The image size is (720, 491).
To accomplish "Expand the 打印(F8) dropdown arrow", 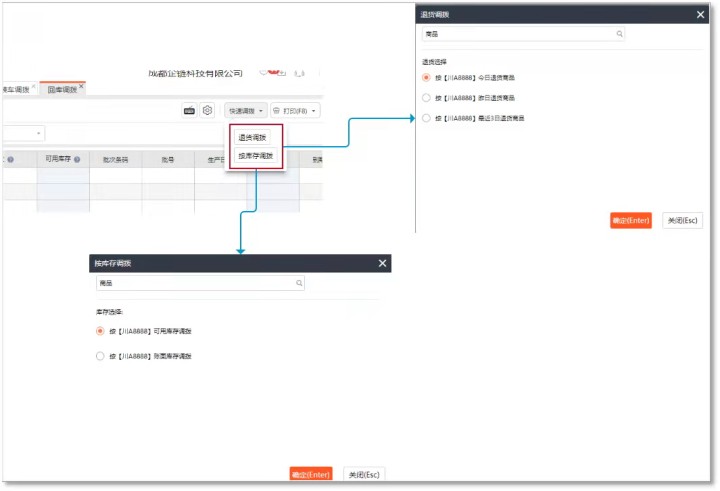I will 314,111.
